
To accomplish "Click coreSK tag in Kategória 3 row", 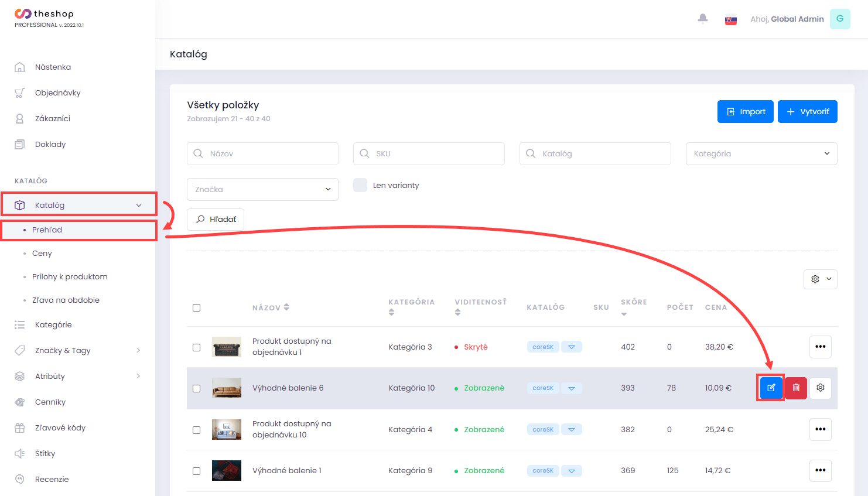I will (543, 347).
